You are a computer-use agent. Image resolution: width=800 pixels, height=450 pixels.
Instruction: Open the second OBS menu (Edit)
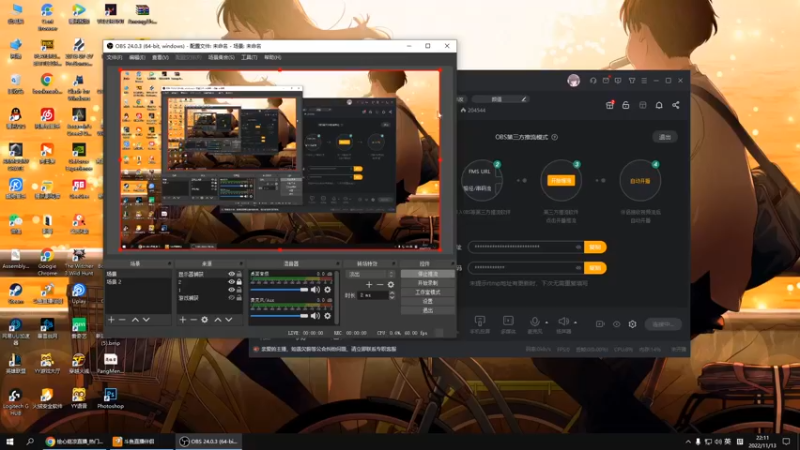point(137,58)
